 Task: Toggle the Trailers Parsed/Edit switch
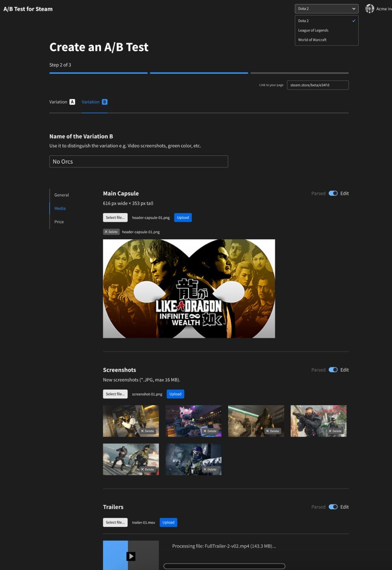click(x=333, y=507)
